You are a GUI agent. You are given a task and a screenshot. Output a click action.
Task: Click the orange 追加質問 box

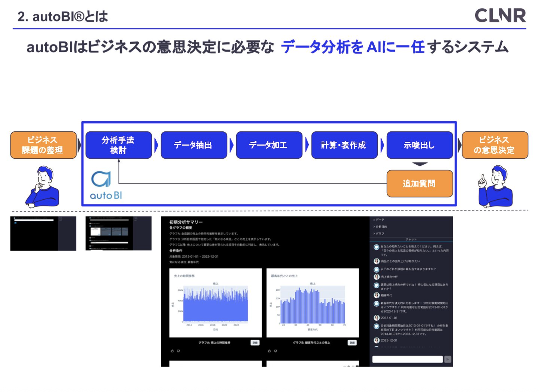(420, 183)
